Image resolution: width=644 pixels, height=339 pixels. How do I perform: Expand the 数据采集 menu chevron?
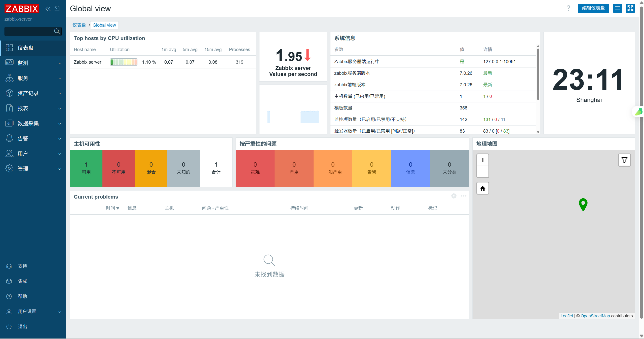60,124
